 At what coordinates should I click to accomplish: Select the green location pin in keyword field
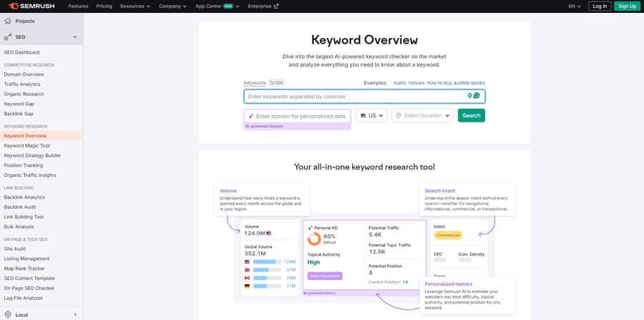pyautogui.click(x=469, y=96)
